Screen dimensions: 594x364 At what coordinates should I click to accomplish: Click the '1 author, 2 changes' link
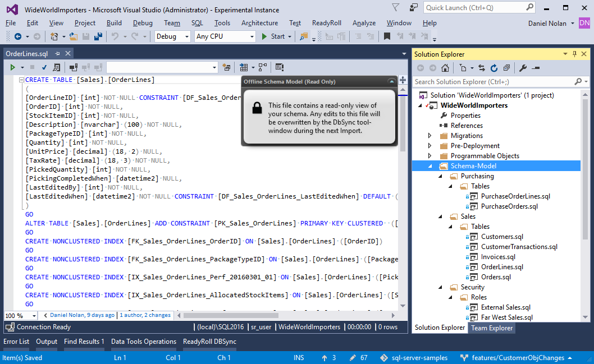click(145, 315)
